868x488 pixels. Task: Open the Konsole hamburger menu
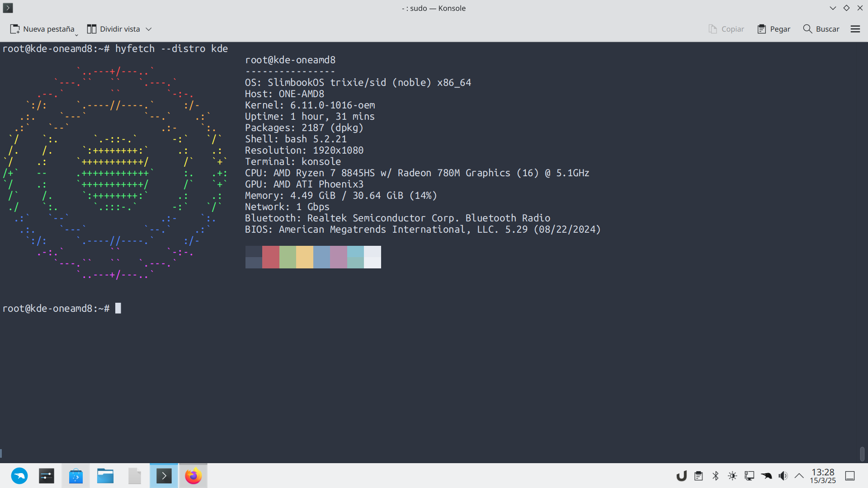click(855, 29)
